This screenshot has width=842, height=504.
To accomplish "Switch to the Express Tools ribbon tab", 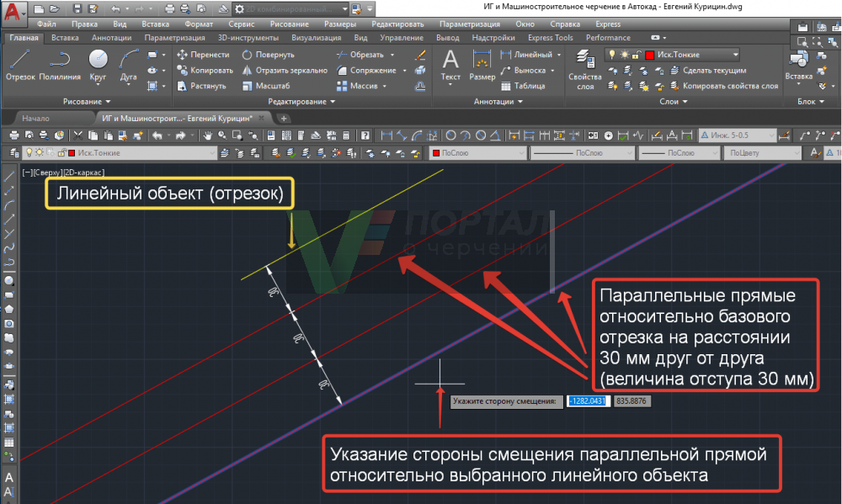I will coord(551,38).
